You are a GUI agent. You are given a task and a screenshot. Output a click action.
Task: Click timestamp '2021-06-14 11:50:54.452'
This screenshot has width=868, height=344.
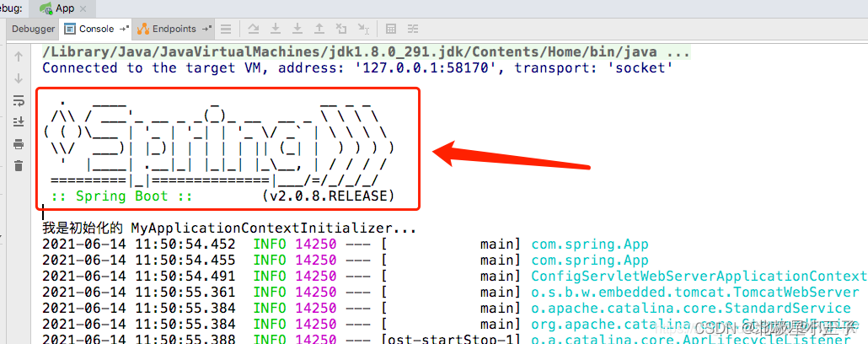139,245
